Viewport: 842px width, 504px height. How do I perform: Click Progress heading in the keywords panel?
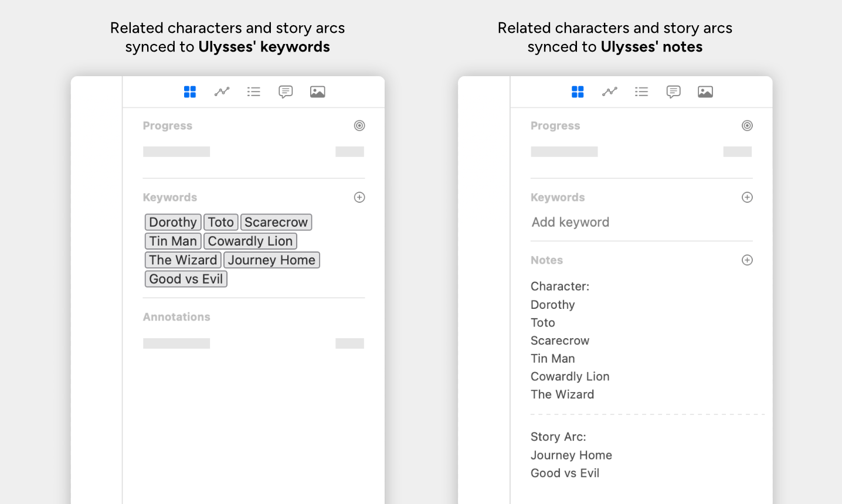point(168,126)
